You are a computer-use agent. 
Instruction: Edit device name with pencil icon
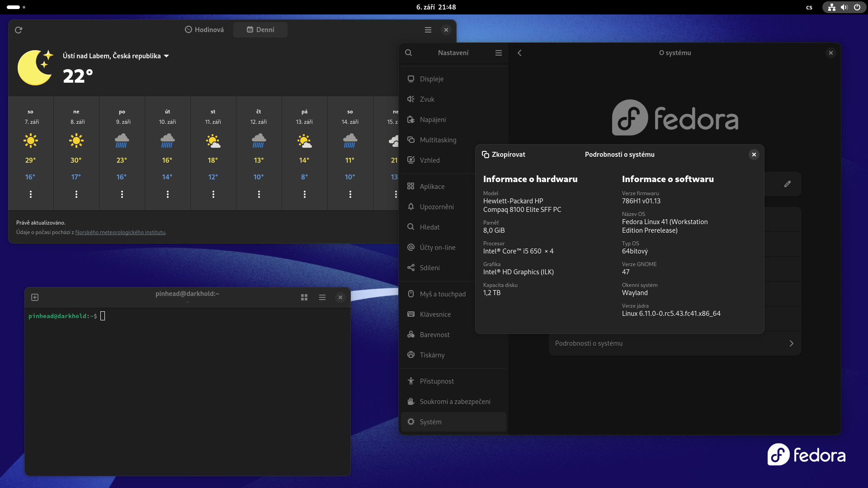788,184
